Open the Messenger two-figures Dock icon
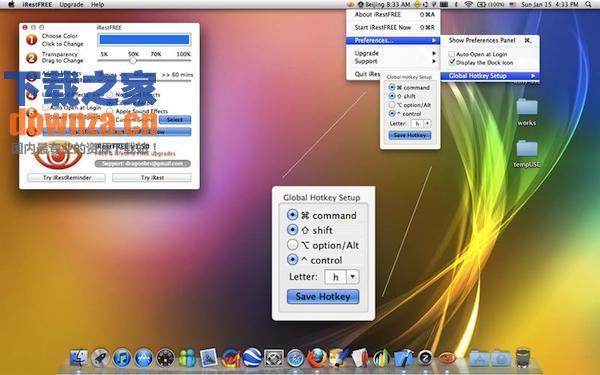This screenshot has height=375, width=600. point(187,359)
